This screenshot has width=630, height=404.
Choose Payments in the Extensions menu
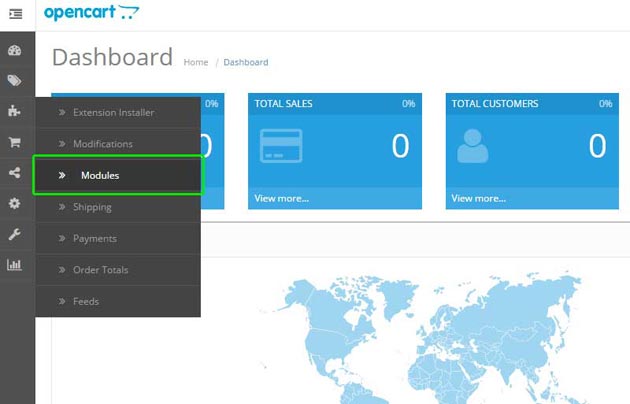[94, 238]
